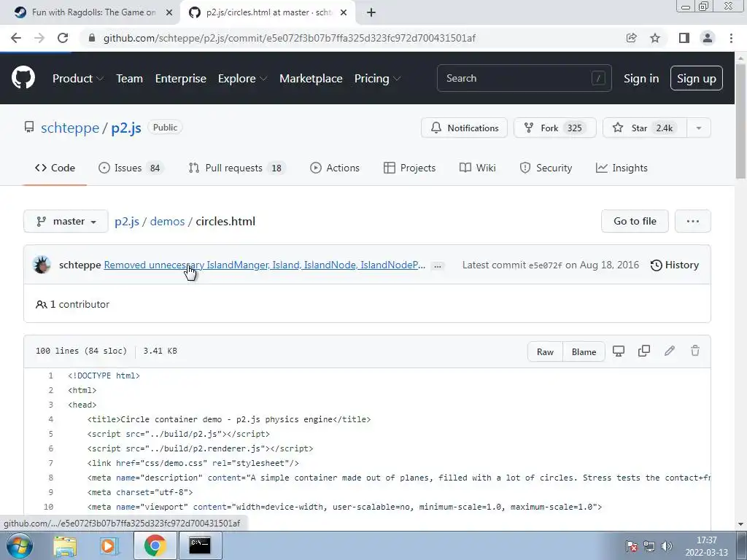Click the vertical page scrollbar
The image size is (747, 560).
click(x=741, y=122)
